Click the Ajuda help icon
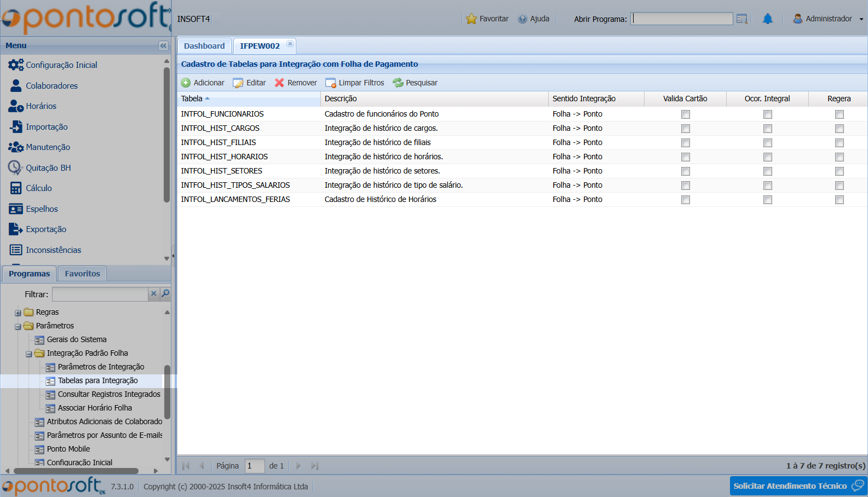Viewport: 868px width, 497px height. click(x=522, y=19)
